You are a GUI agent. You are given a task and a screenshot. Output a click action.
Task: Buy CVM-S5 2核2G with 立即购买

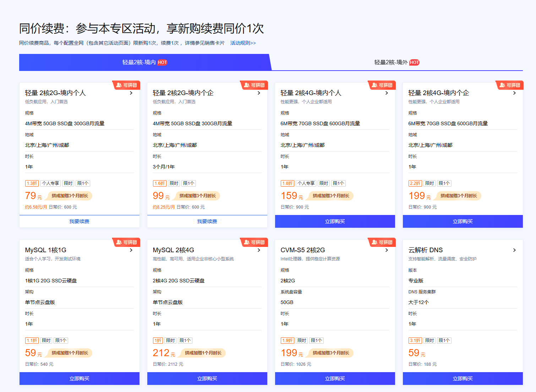(335, 379)
